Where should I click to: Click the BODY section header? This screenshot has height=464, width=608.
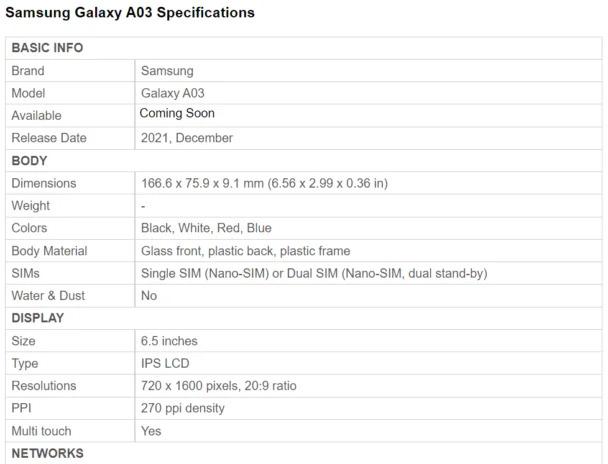(29, 161)
